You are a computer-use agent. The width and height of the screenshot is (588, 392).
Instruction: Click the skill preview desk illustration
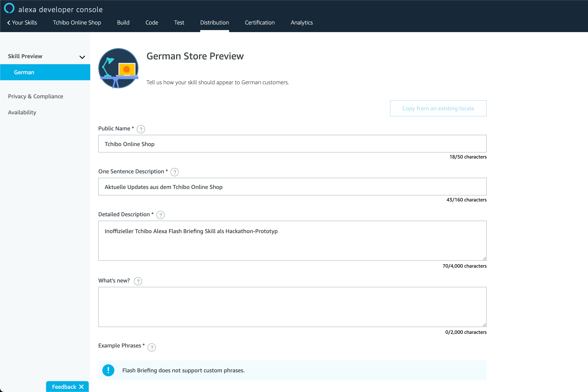click(119, 68)
